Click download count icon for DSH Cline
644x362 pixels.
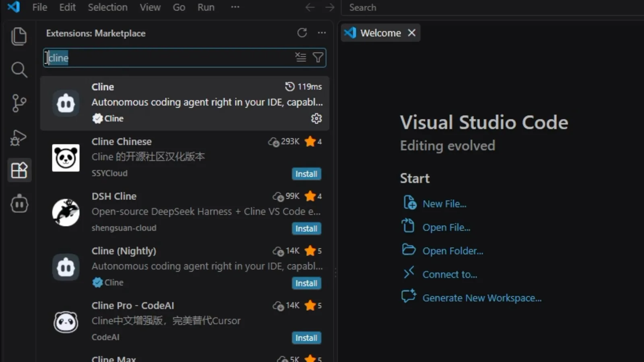(x=278, y=196)
